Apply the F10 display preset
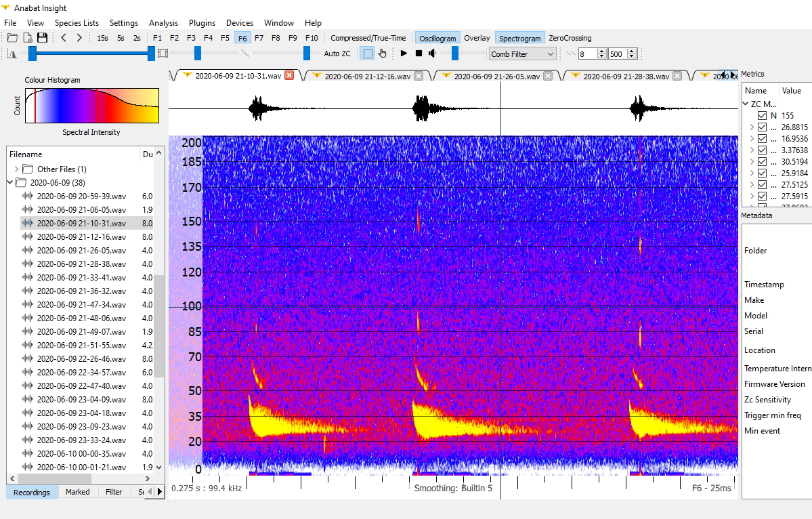 [x=312, y=37]
